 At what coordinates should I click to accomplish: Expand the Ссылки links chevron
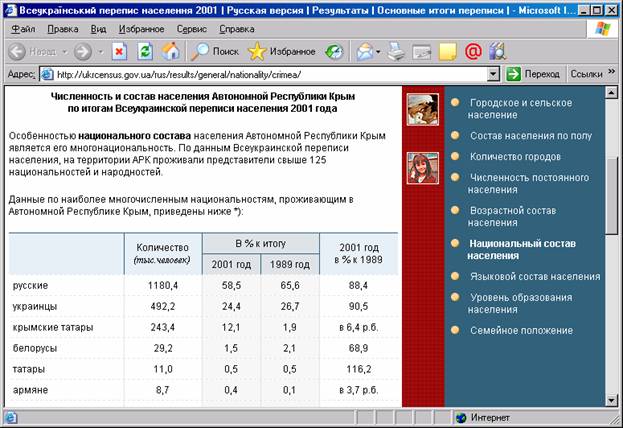[610, 74]
